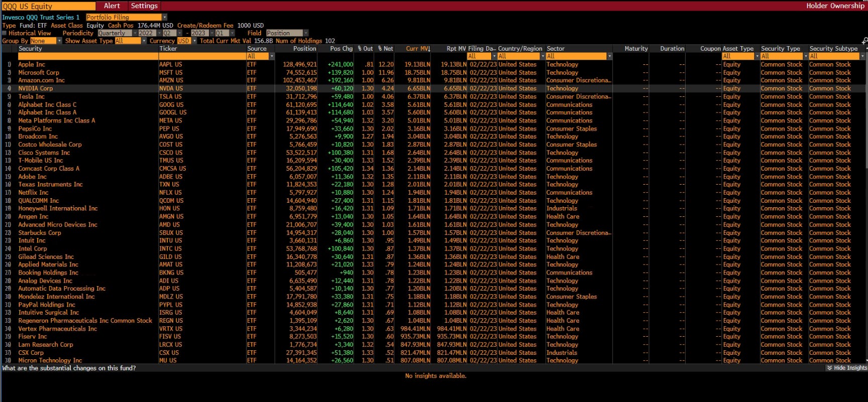Click the Ticker filter field

[x=201, y=56]
